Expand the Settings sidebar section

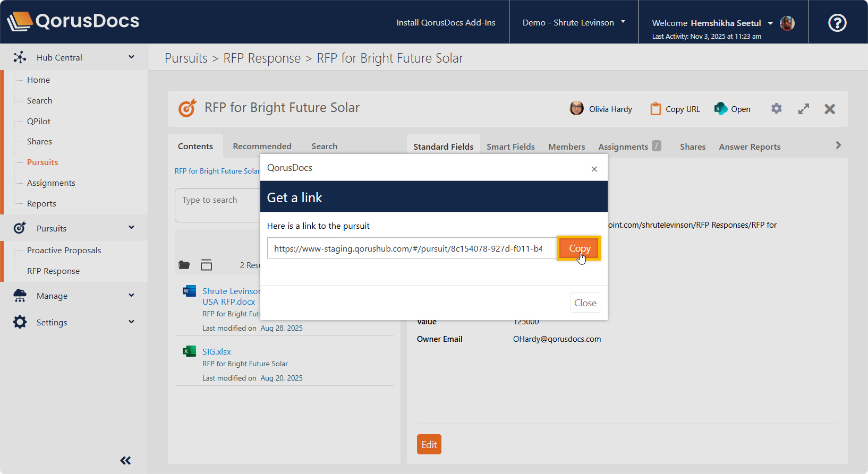pos(131,322)
